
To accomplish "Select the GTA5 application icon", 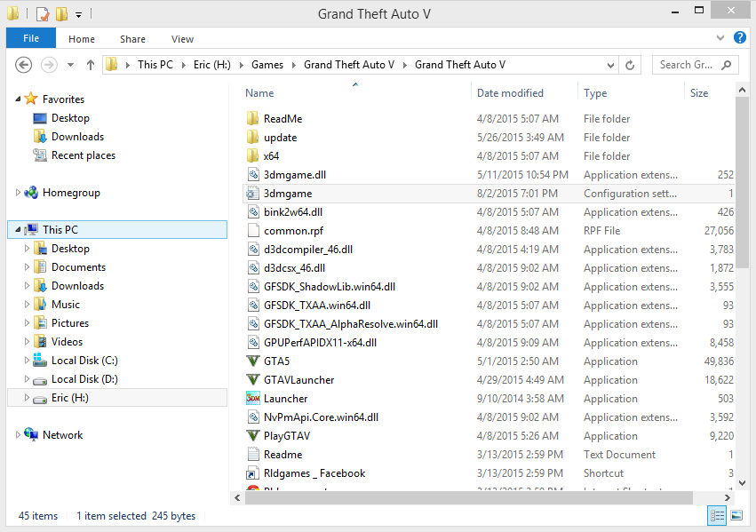I will point(252,361).
